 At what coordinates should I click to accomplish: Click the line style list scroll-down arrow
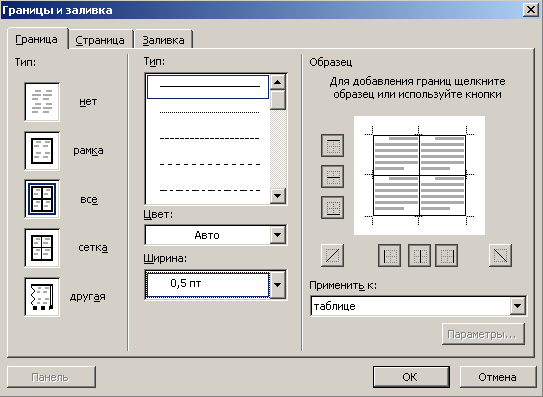pyautogui.click(x=277, y=196)
